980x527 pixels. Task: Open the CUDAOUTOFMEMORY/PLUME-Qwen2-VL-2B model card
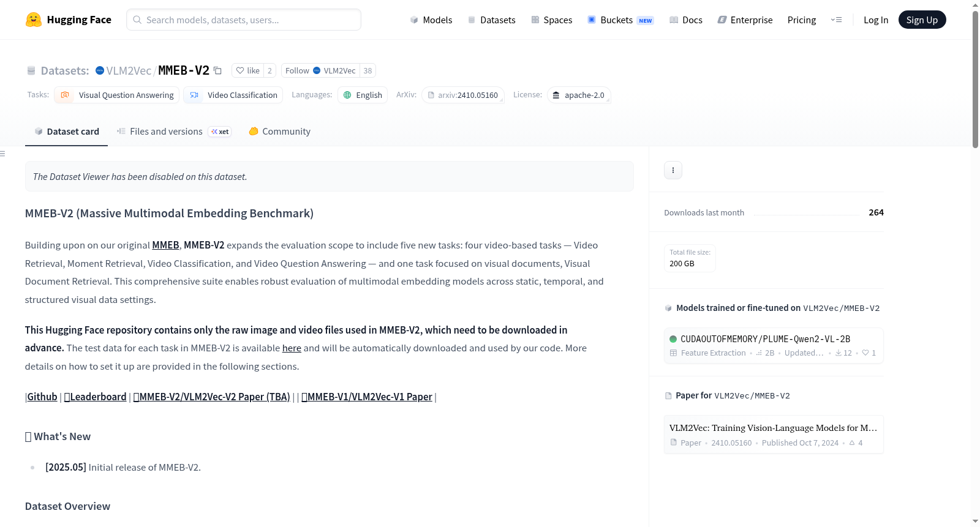[x=774, y=346]
